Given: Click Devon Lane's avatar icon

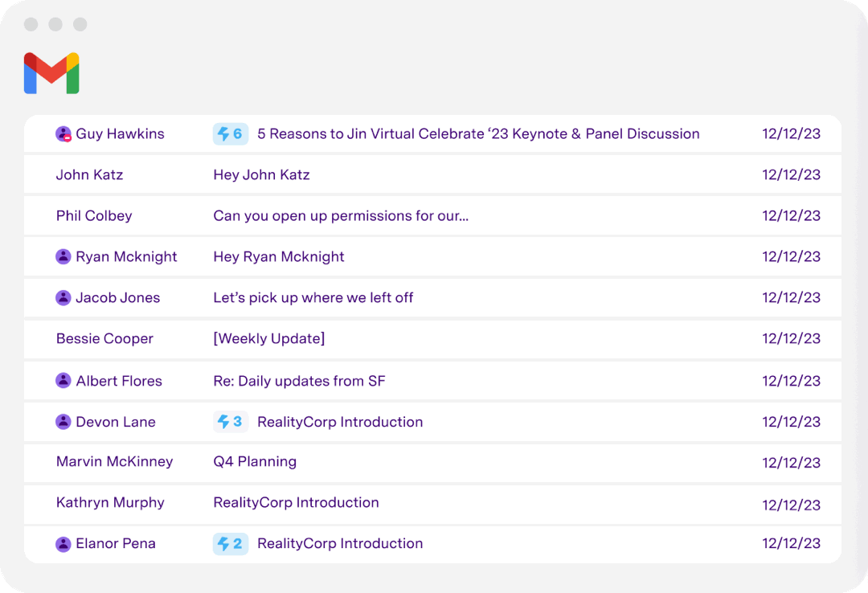Looking at the screenshot, I should pos(63,421).
